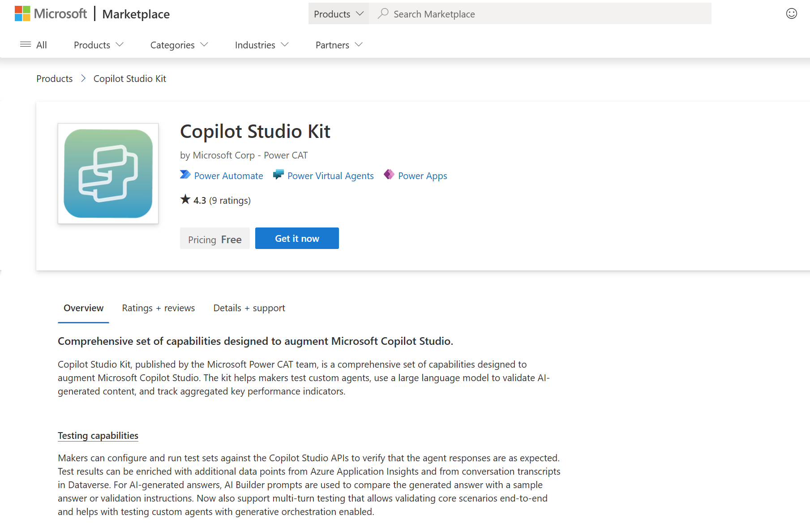Open the Power Apps link
Viewport: 810px width, 532px height.
coord(423,176)
